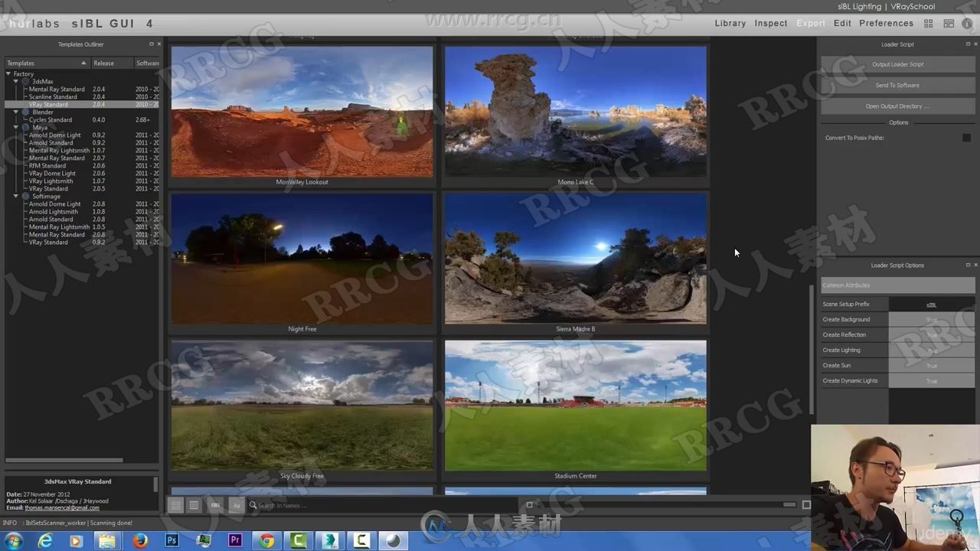Sort by Software column header
This screenshot has height=551, width=980.
[147, 63]
